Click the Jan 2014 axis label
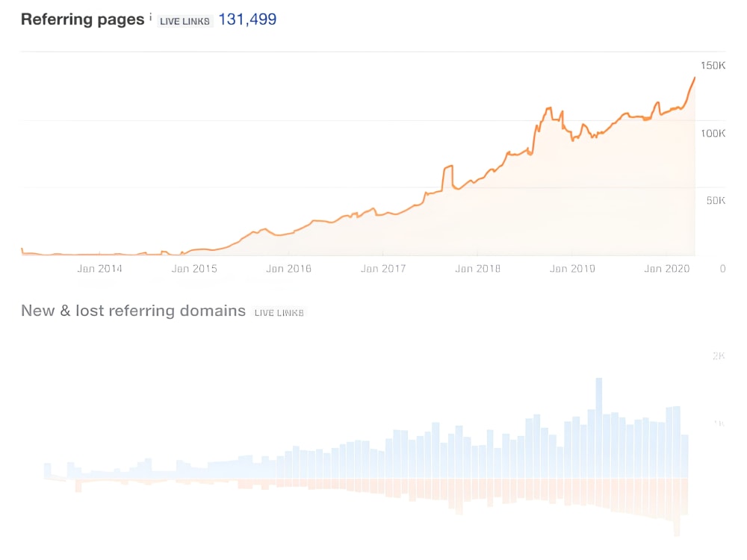Screen dimensions: 747x560 [x=99, y=269]
